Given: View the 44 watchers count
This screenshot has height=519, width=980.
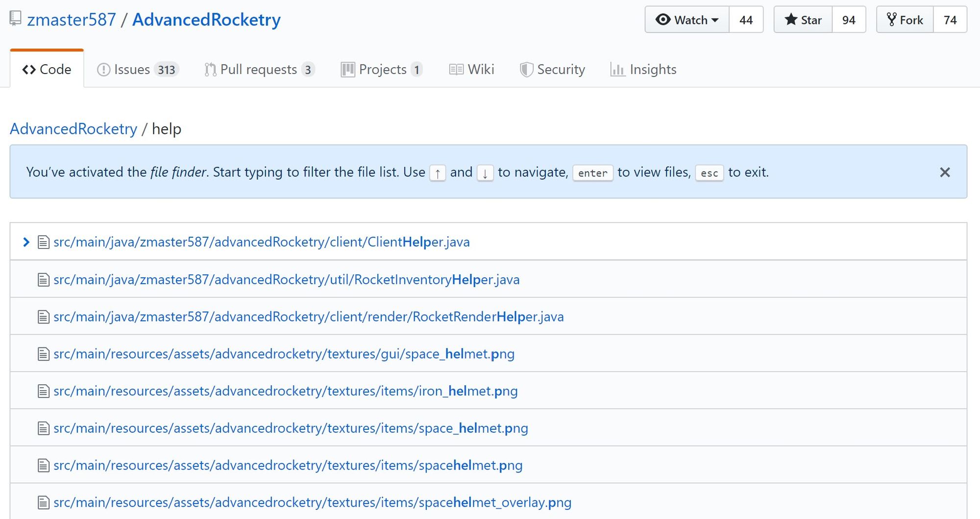Looking at the screenshot, I should coord(746,20).
